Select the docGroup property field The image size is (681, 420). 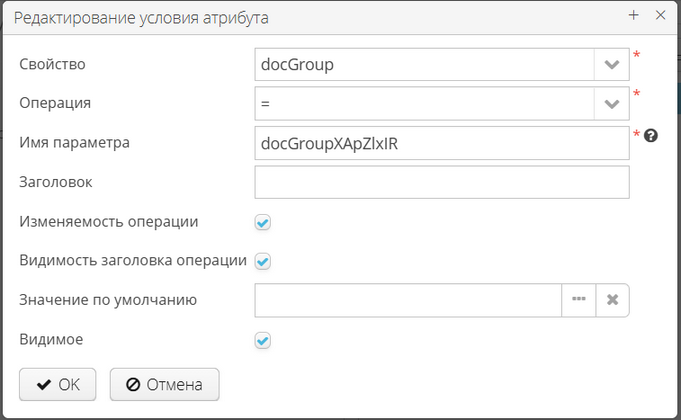pos(424,65)
